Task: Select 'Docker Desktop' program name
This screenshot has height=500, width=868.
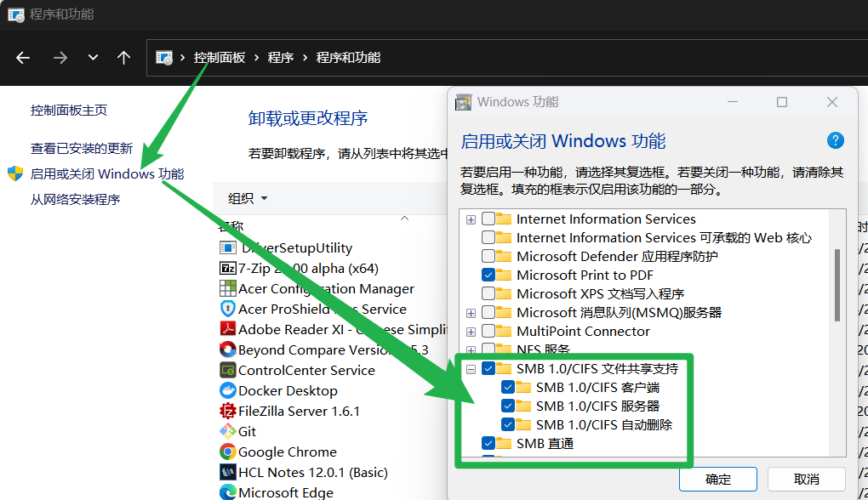Action: [288, 390]
